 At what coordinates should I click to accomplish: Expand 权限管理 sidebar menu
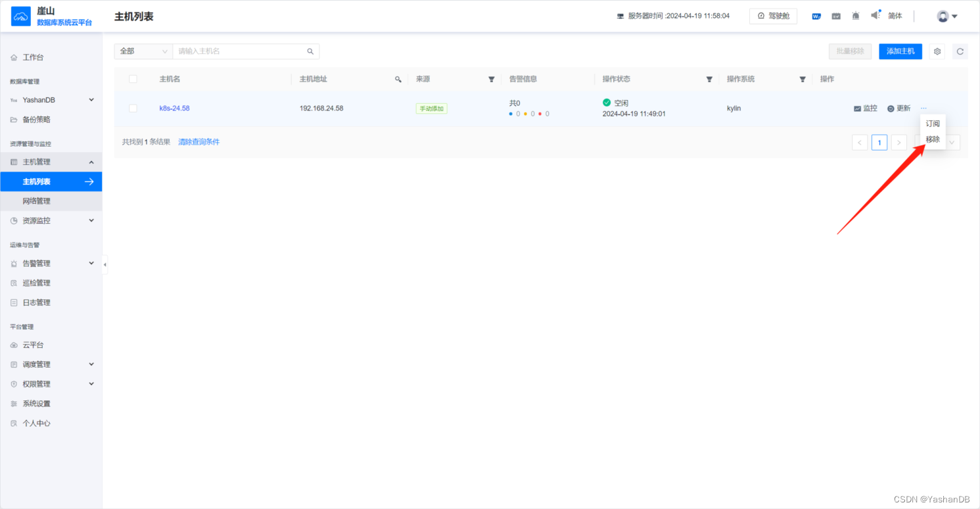(x=51, y=384)
